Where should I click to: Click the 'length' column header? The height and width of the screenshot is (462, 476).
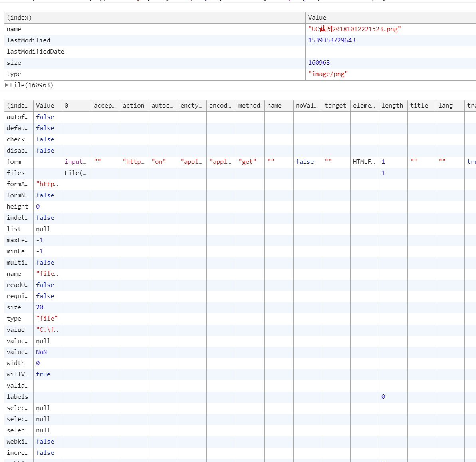tap(392, 106)
